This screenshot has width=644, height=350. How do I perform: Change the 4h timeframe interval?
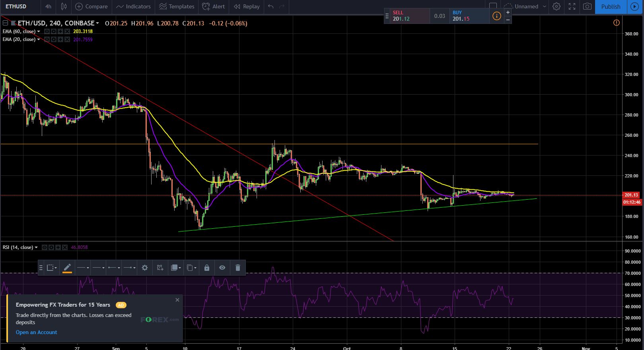(x=48, y=6)
